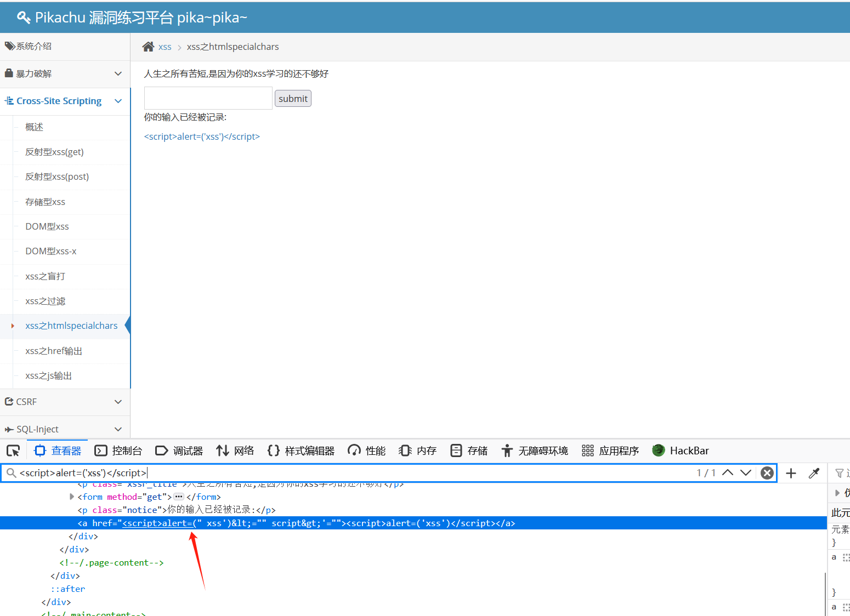This screenshot has width=850, height=616.
Task: Select the eyedropper color picker tool
Action: [814, 473]
